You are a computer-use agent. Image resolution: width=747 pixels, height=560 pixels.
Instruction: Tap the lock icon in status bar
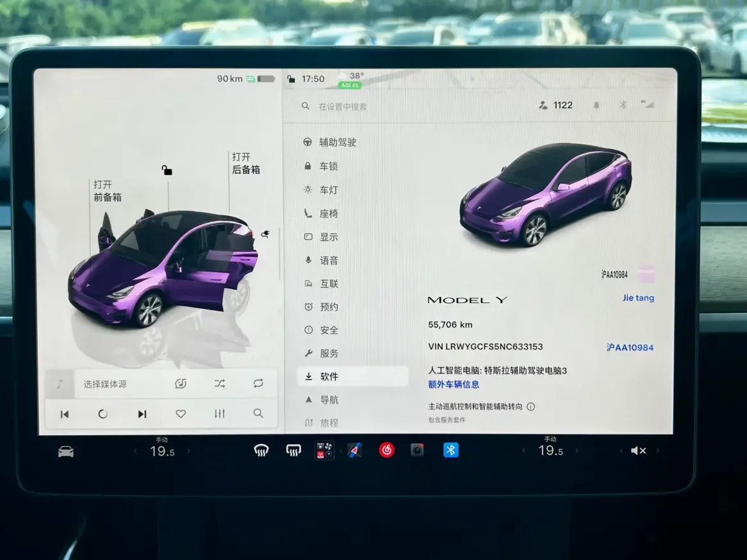coord(291,79)
